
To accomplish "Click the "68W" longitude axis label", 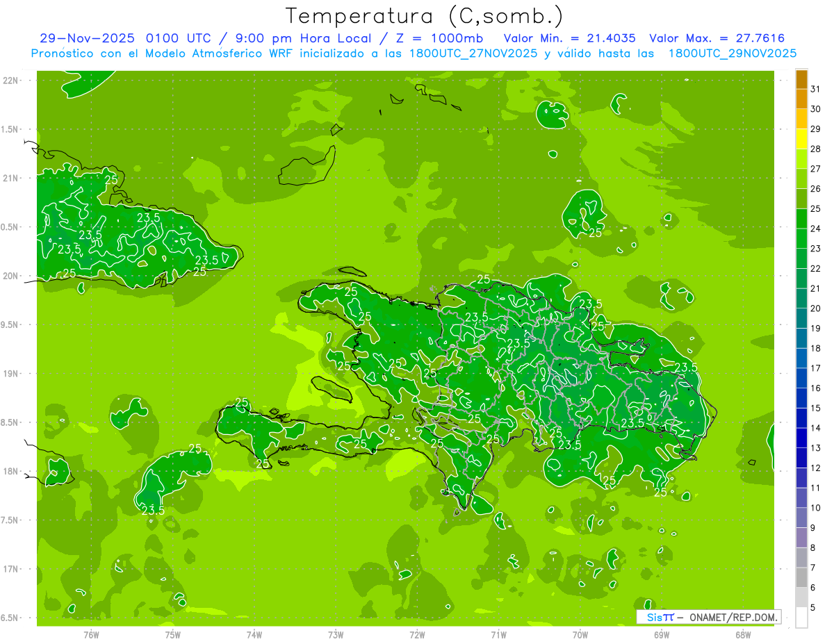I will point(743,635).
